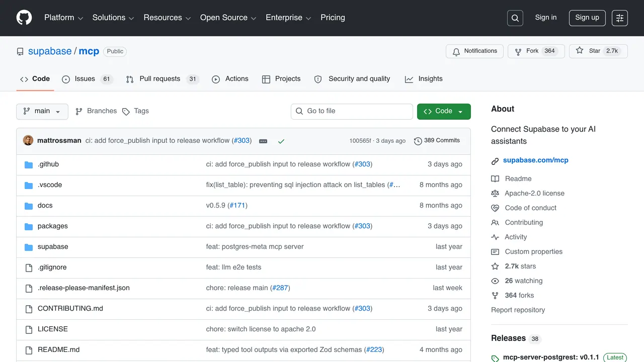Open the supabase owner link
644x362 pixels.
[50, 51]
